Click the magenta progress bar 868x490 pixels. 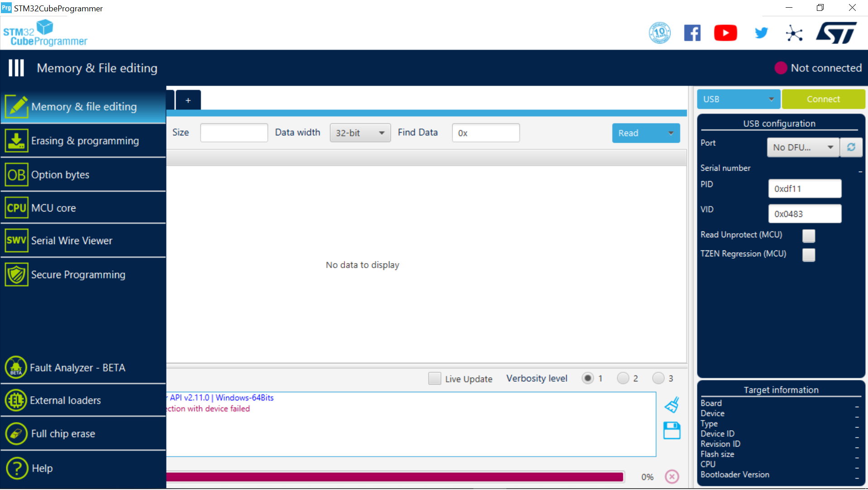[x=395, y=476]
